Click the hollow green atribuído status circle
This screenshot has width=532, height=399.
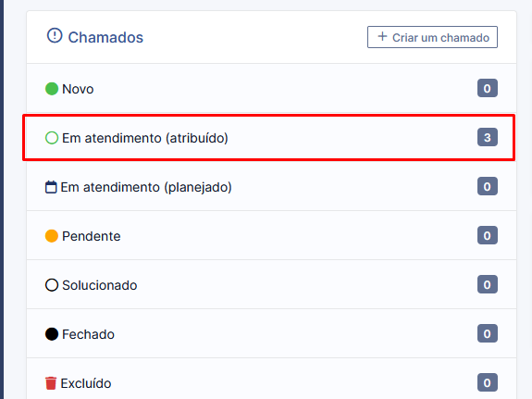(x=52, y=138)
